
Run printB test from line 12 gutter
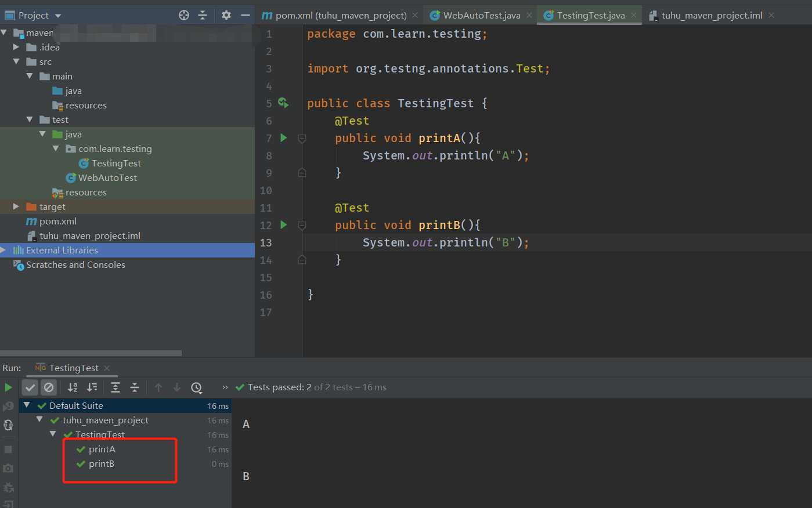pos(284,224)
